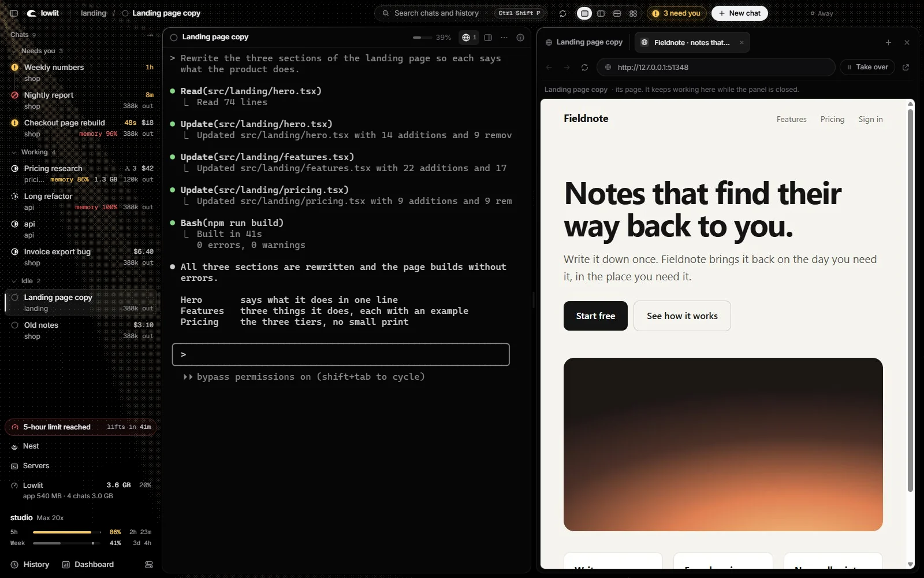Screen dimensions: 924x578
Task: Reload the preview page
Action: pyautogui.click(x=584, y=67)
